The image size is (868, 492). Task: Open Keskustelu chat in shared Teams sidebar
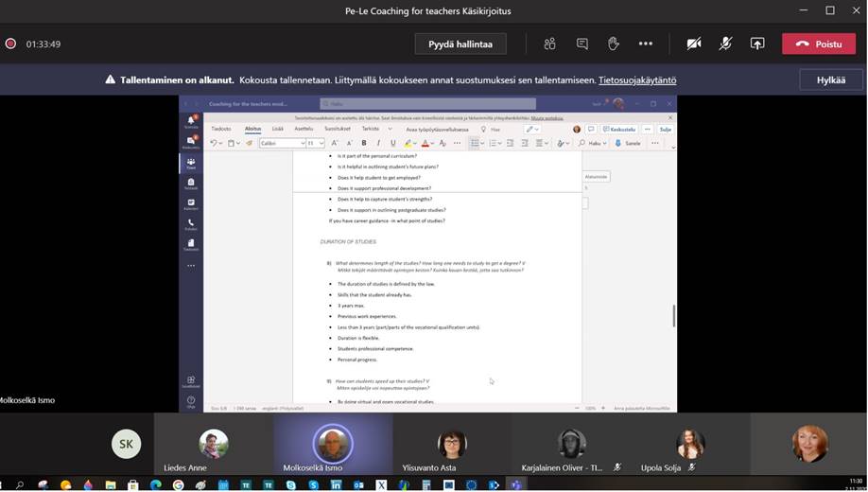point(191,142)
